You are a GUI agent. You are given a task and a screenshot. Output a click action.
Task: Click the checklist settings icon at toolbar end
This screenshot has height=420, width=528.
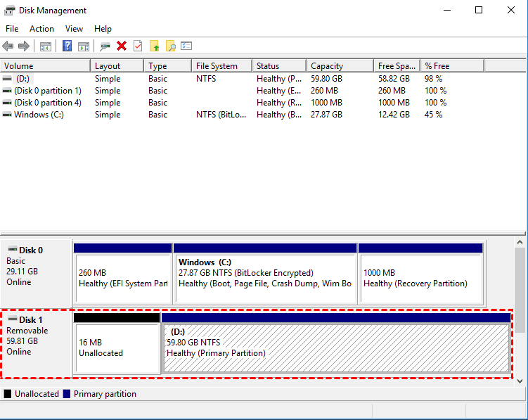click(186, 46)
